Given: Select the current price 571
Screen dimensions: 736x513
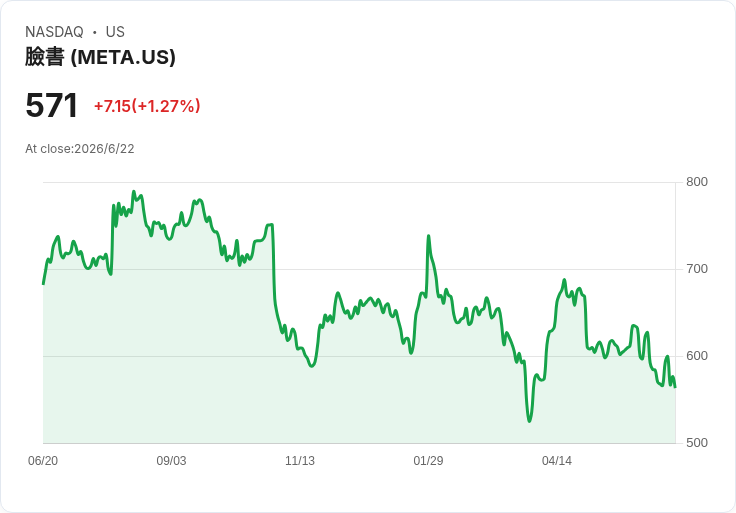Looking at the screenshot, I should point(52,105).
